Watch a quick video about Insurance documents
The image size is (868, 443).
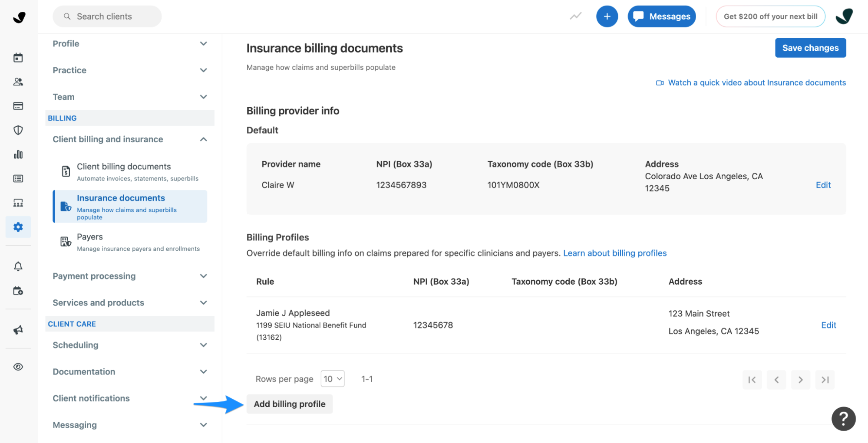point(757,82)
